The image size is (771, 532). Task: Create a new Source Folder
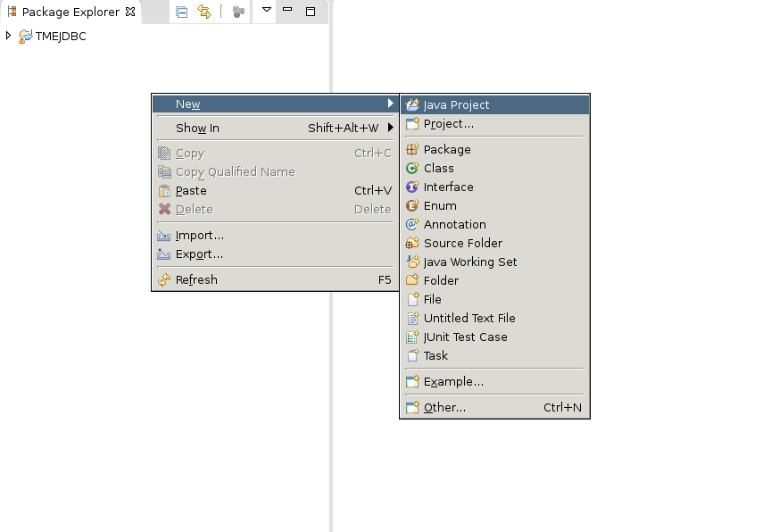point(494,243)
